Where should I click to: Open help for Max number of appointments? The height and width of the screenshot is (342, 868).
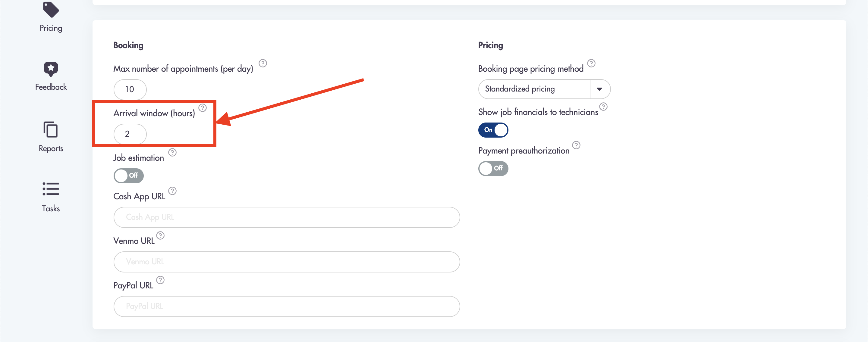click(x=263, y=63)
